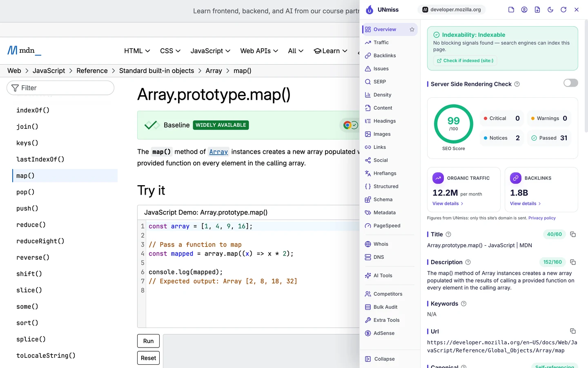
Task: Click the Reset button
Action: (148, 358)
